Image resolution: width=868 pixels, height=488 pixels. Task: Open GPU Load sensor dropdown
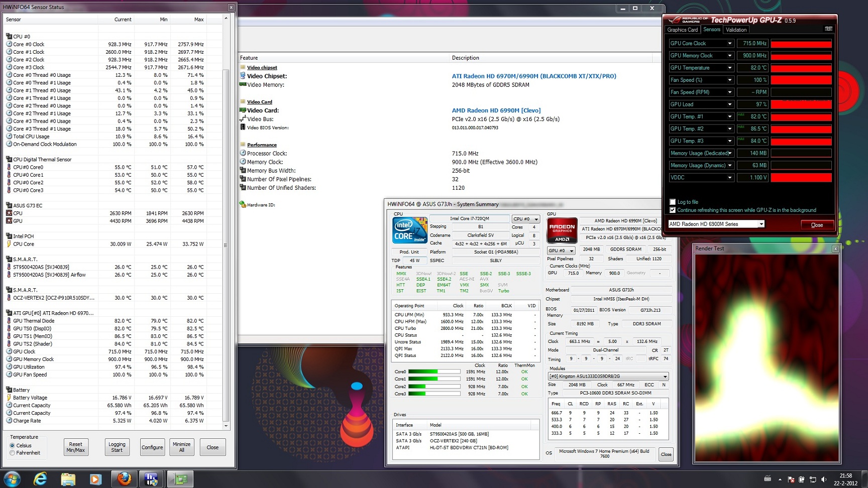(x=730, y=104)
